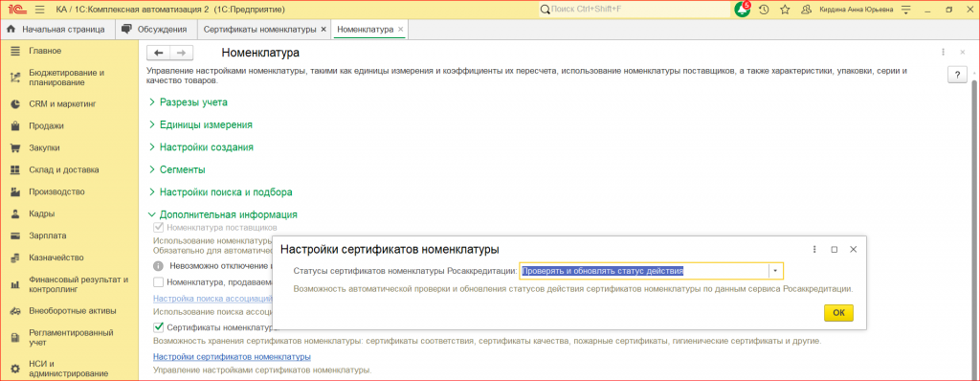The width and height of the screenshot is (980, 381).
Task: Click the Невозможно отключение info icon
Action: [159, 265]
